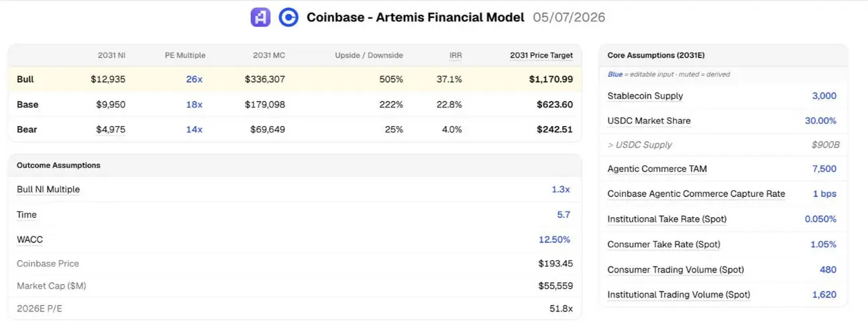The width and height of the screenshot is (868, 331).
Task: Click Base market cap $179,098
Action: coord(266,105)
